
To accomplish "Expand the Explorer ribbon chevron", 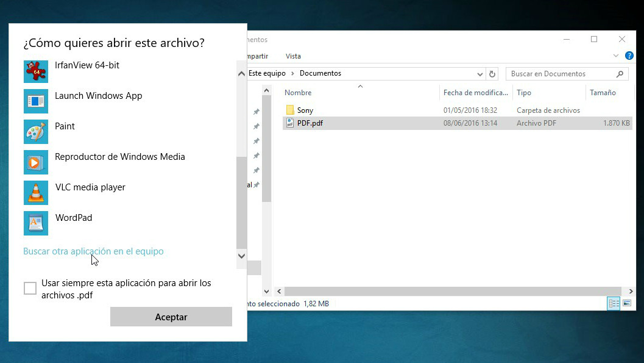I will [x=615, y=56].
